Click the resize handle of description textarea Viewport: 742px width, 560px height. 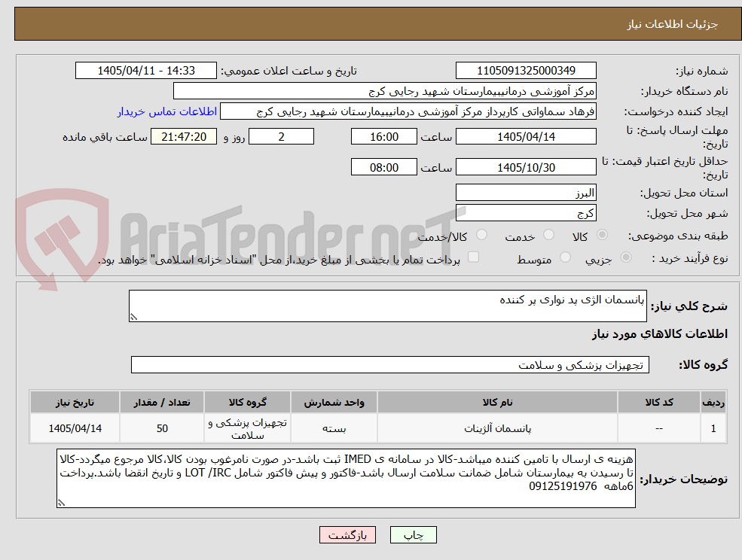click(133, 318)
